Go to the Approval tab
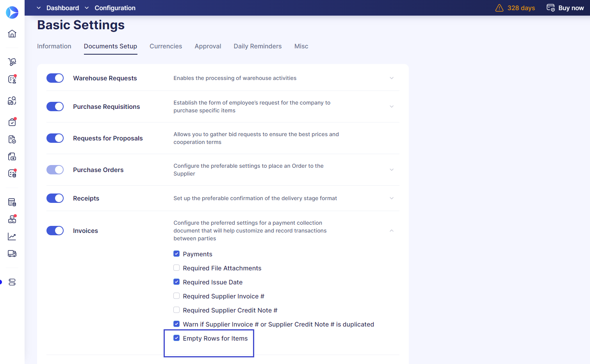The image size is (590, 364). 208,46
